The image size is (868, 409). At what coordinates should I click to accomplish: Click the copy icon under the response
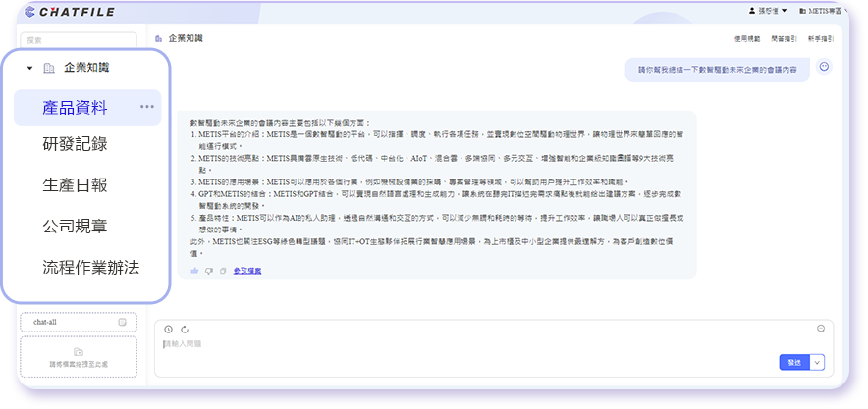[221, 270]
